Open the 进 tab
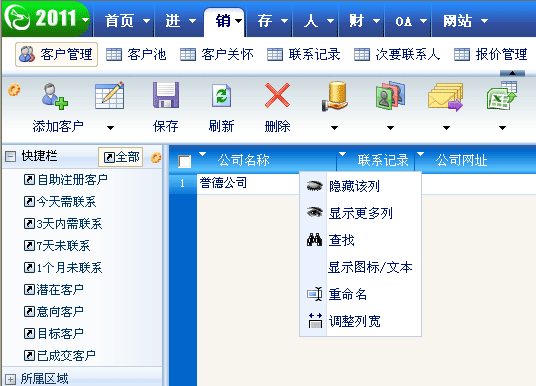The height and width of the screenshot is (386, 536). [180, 21]
